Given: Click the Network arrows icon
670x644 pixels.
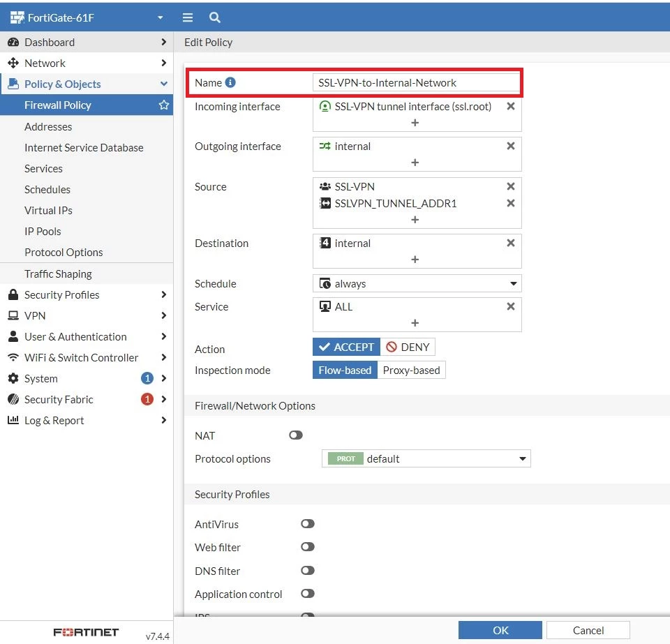Looking at the screenshot, I should click(x=13, y=63).
